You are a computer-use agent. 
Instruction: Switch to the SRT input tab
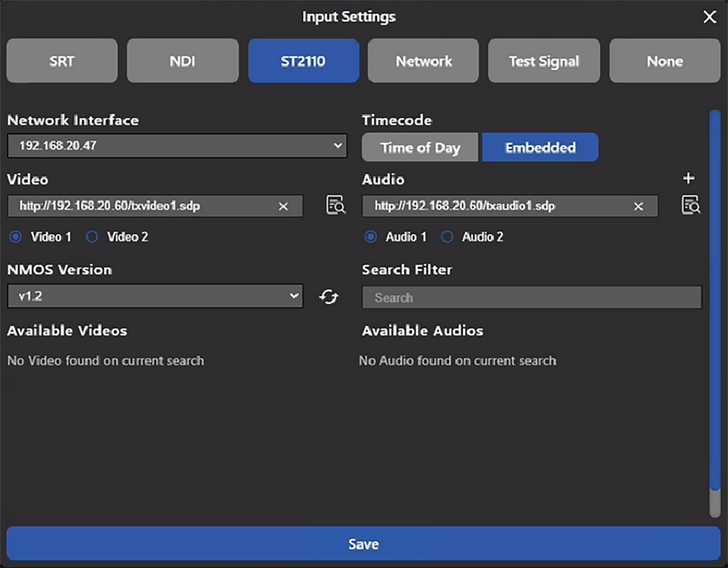tap(61, 61)
